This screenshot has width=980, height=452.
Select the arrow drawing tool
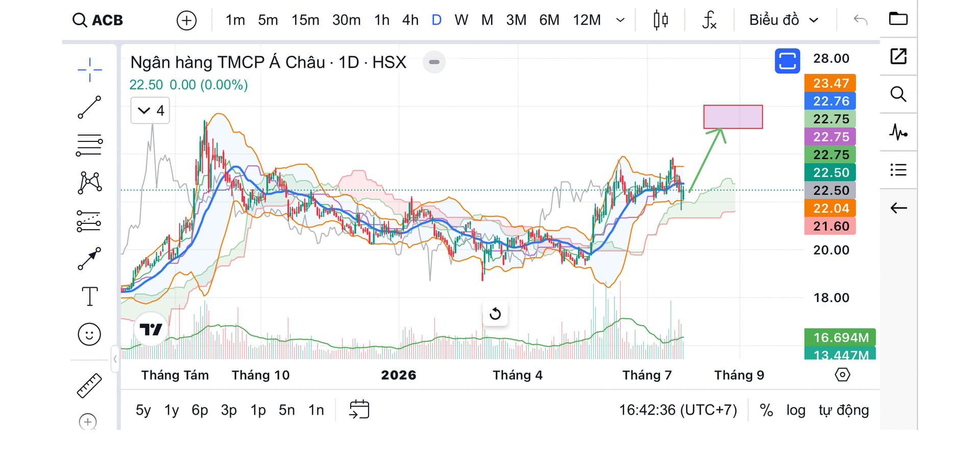pos(89,259)
